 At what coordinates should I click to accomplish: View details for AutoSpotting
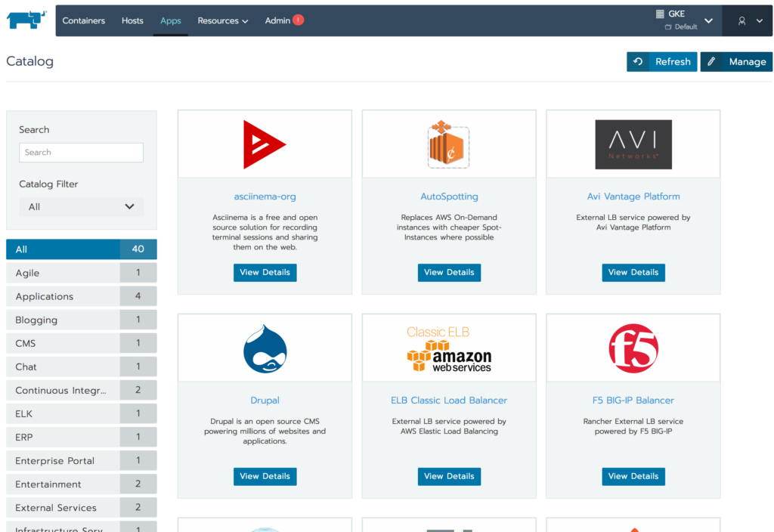(x=449, y=272)
